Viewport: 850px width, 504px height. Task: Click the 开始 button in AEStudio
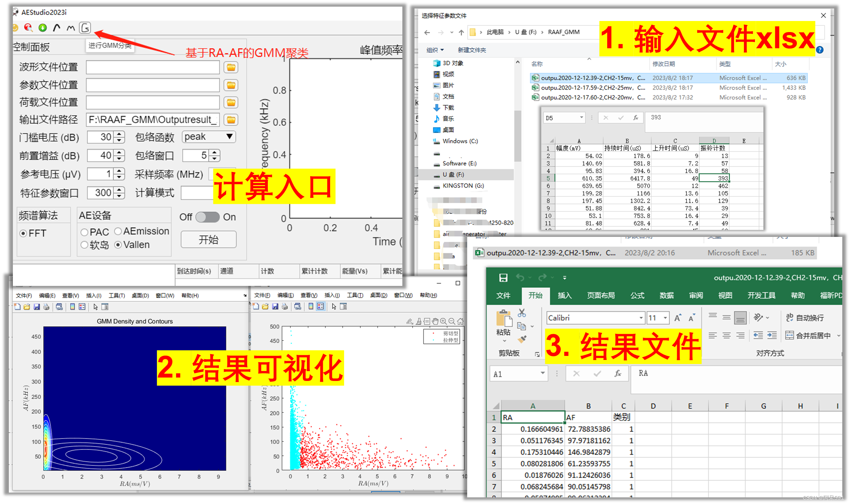coord(208,239)
